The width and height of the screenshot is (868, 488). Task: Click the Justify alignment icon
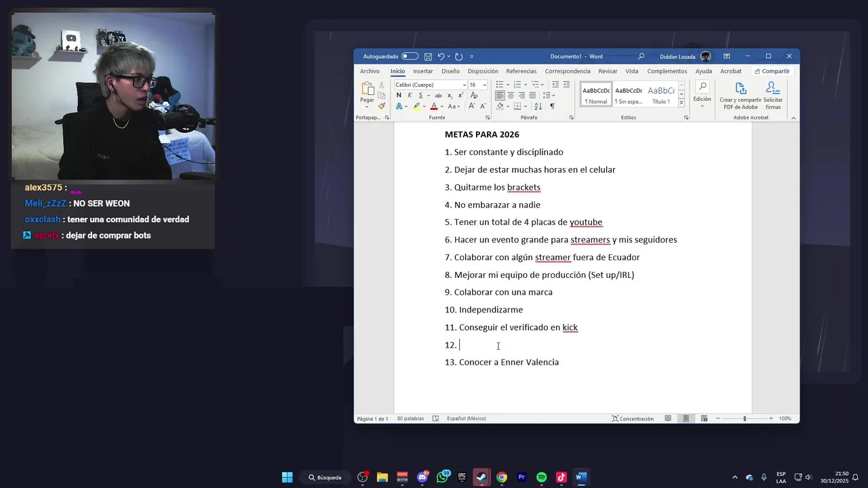(532, 96)
